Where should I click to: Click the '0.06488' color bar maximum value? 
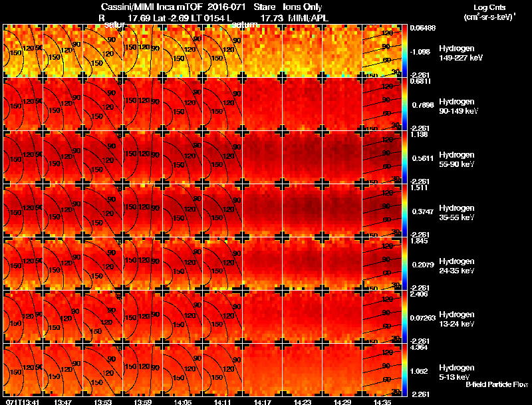tap(423, 28)
